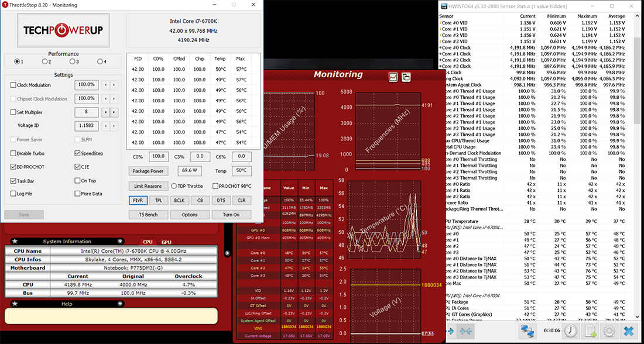Collapse the Help section arrow
The image size is (644, 344).
(119, 304)
